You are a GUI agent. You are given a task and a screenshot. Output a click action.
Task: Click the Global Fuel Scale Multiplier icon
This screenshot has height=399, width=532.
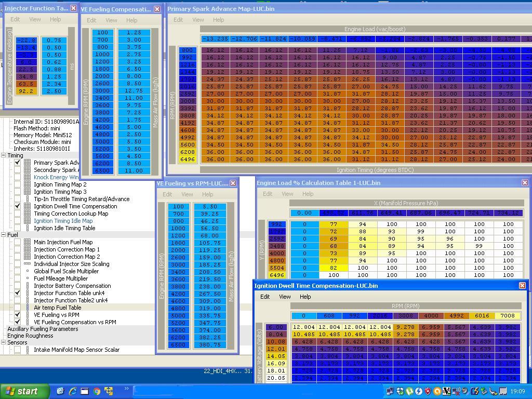(28, 271)
